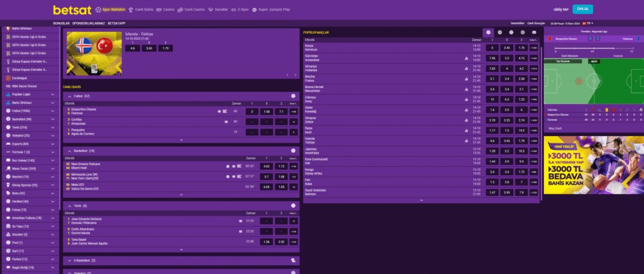Go to the Casino tab
The height and width of the screenshot is (274, 644).
(165, 9)
